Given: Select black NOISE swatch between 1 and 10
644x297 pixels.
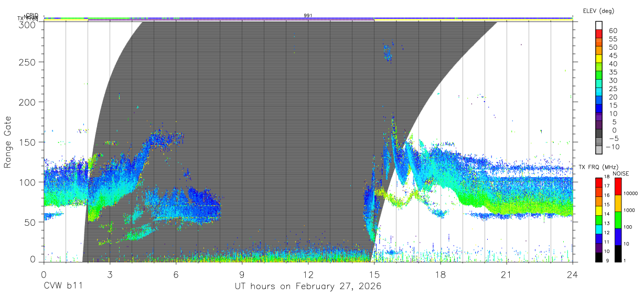Looking at the screenshot, I should 617,253.
